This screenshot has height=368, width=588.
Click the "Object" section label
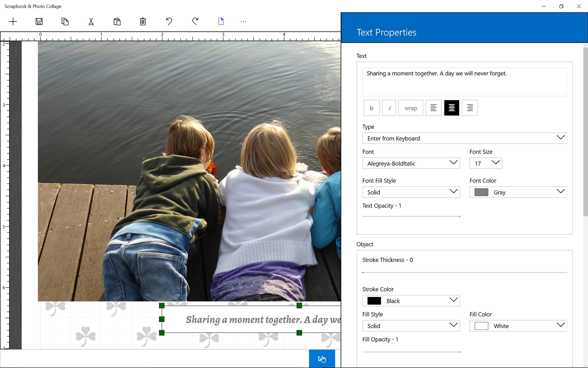[x=365, y=244]
